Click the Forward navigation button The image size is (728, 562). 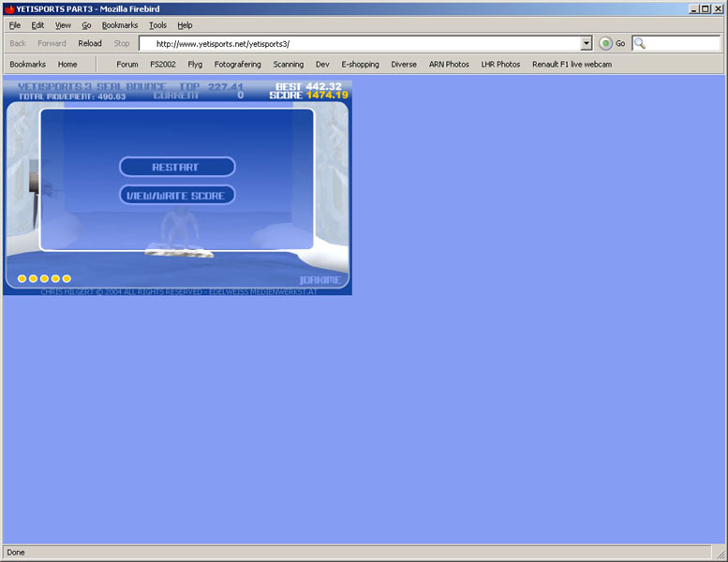pos(52,43)
